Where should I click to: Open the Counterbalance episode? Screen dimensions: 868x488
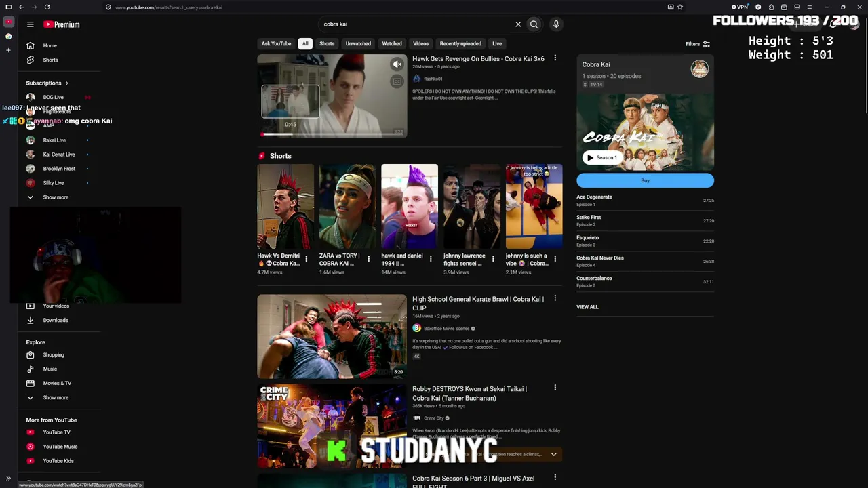(645, 281)
